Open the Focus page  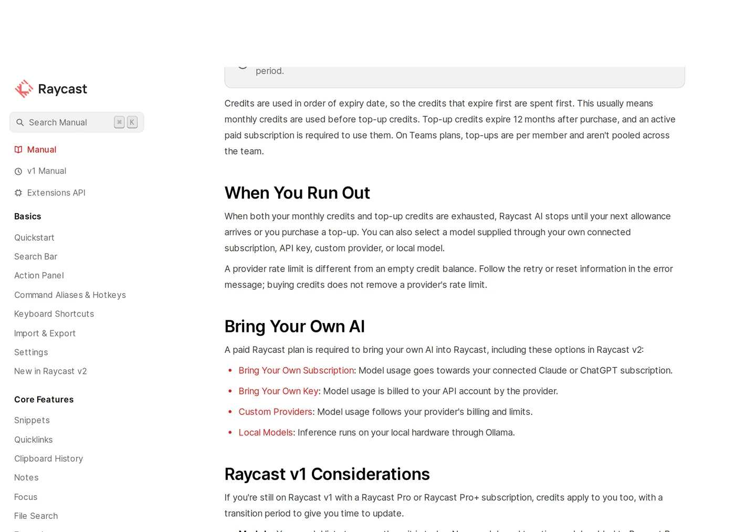(26, 497)
